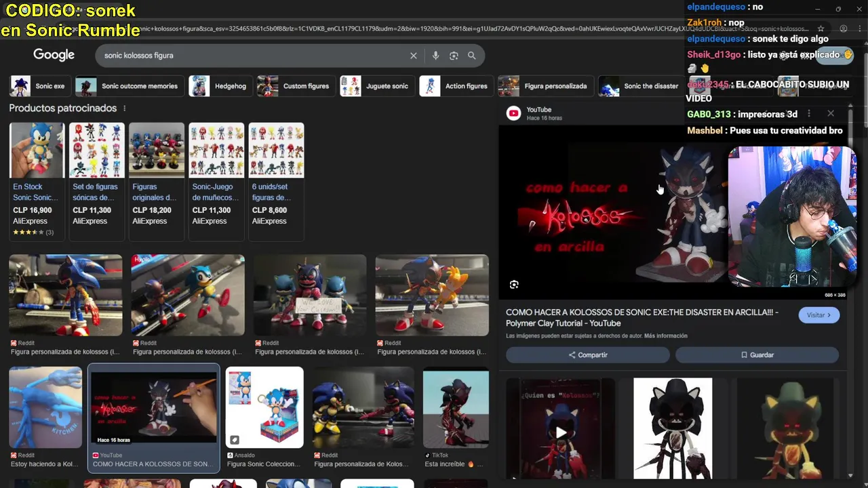Select the Figura personalizada chip

(x=545, y=86)
